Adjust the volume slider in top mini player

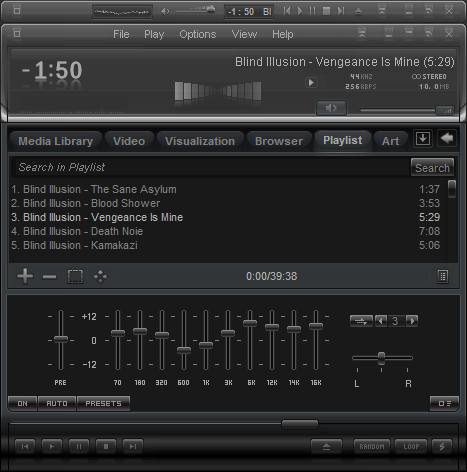click(x=196, y=11)
